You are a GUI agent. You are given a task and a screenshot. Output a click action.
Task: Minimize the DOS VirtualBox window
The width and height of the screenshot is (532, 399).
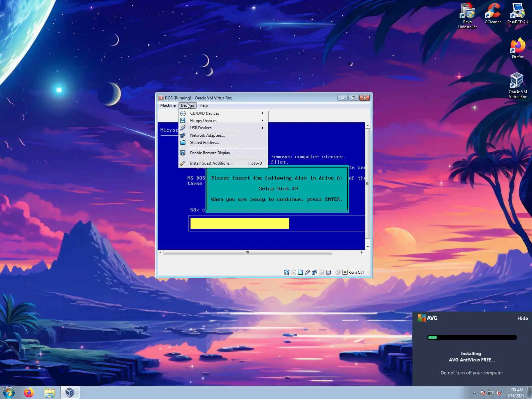pyautogui.click(x=342, y=98)
